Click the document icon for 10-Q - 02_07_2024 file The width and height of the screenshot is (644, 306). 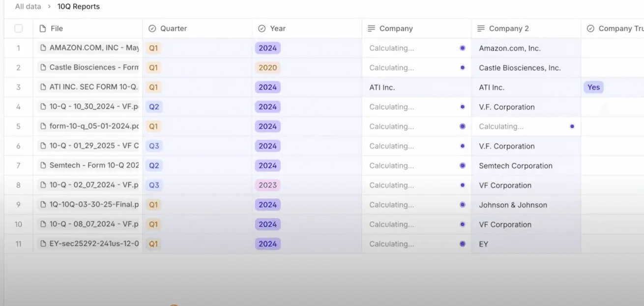pyautogui.click(x=43, y=185)
